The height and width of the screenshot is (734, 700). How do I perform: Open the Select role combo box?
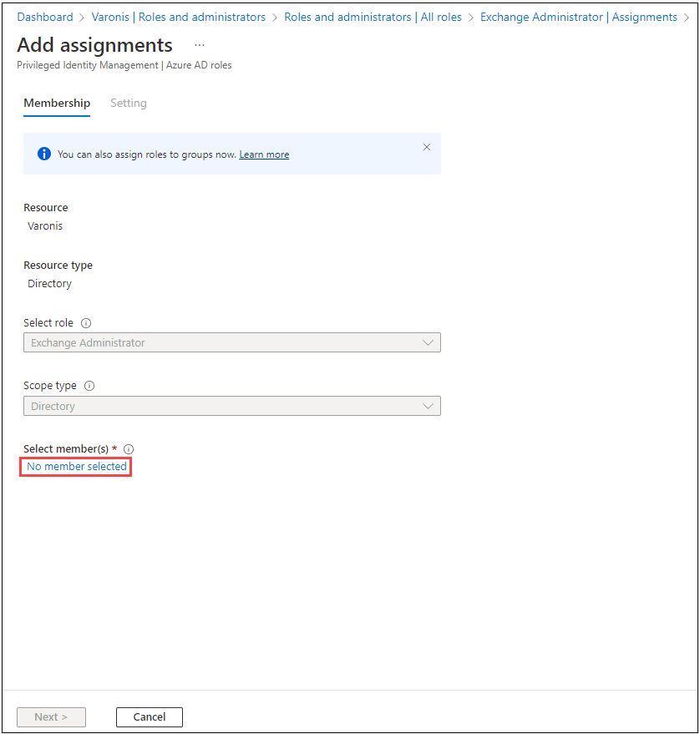click(232, 342)
